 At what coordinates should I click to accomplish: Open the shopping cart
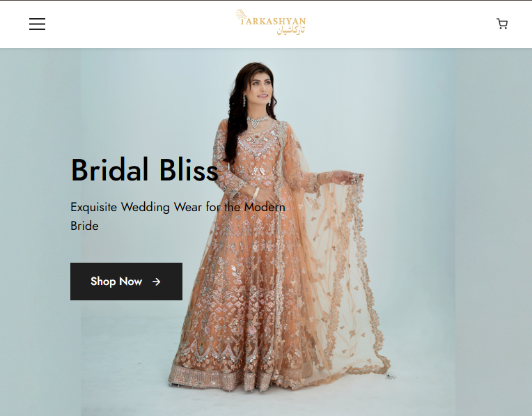click(x=502, y=24)
